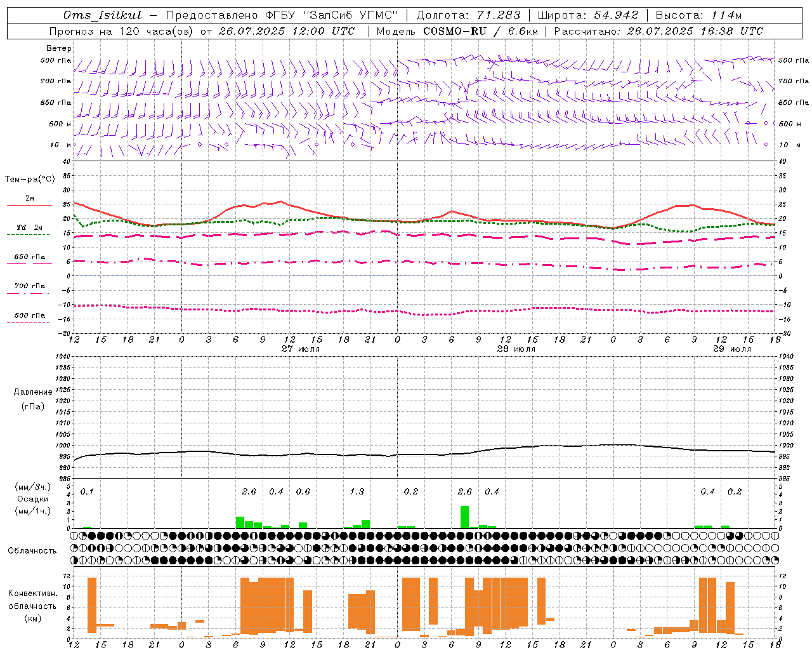Click the 'Облачность' cloudiness panel label
The height and width of the screenshot is (650, 812).
point(32,551)
